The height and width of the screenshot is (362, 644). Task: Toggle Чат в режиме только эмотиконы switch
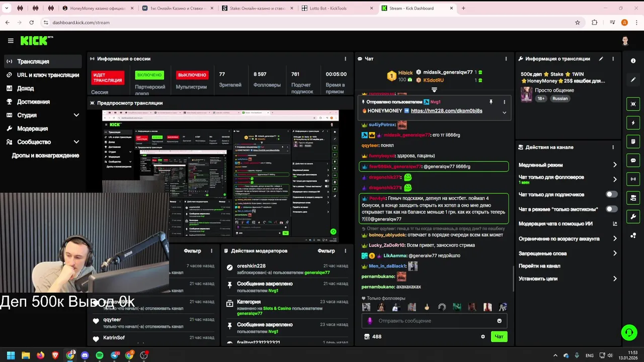(611, 209)
